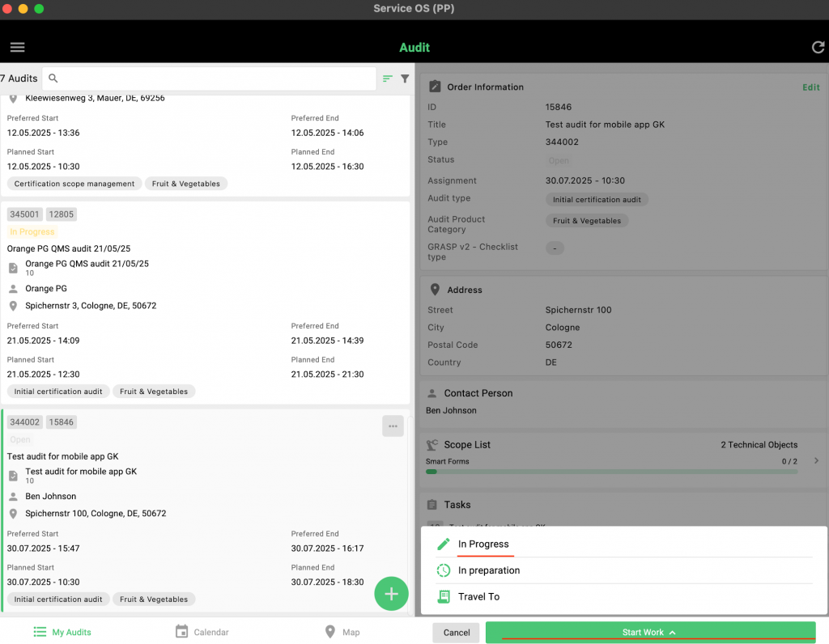
Task: Expand the Start Work dropdown button
Action: 650,633
